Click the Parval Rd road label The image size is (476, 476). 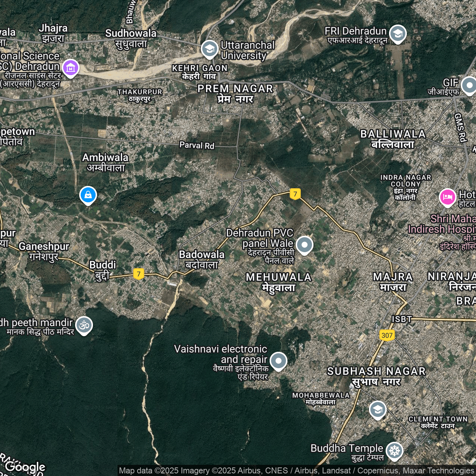tap(197, 145)
